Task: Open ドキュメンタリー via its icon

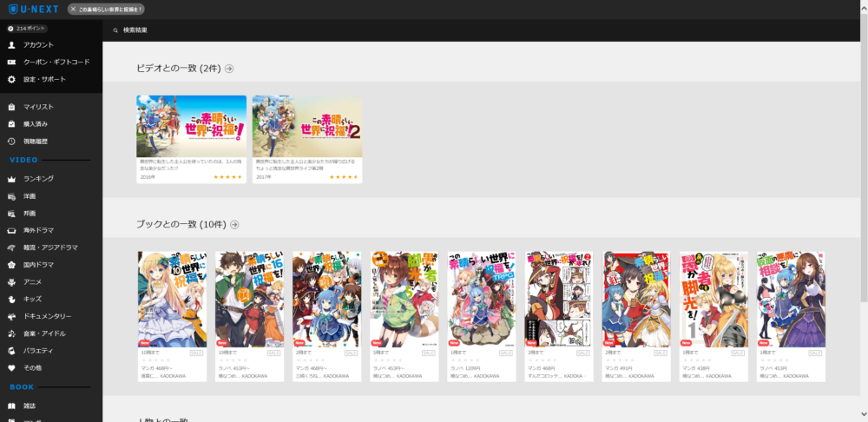Action: coord(11,316)
